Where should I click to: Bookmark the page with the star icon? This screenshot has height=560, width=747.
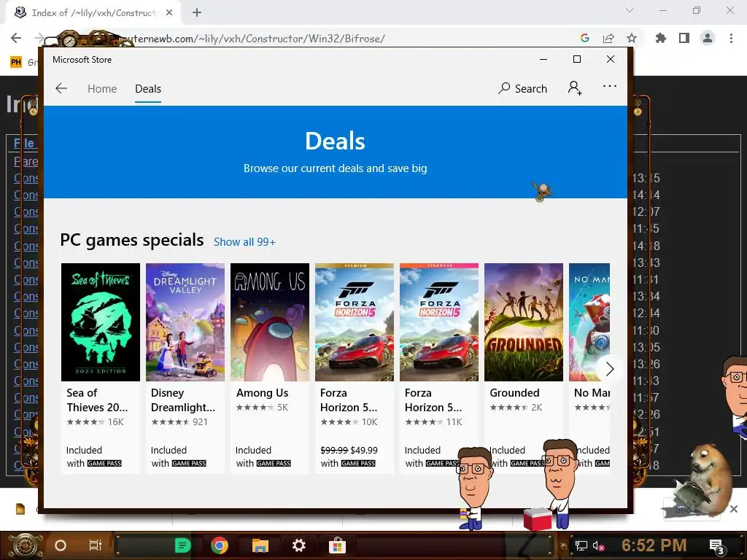point(632,38)
